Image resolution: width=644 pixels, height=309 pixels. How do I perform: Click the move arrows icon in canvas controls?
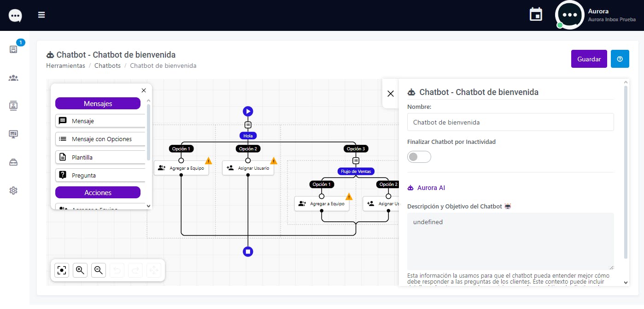tap(154, 270)
